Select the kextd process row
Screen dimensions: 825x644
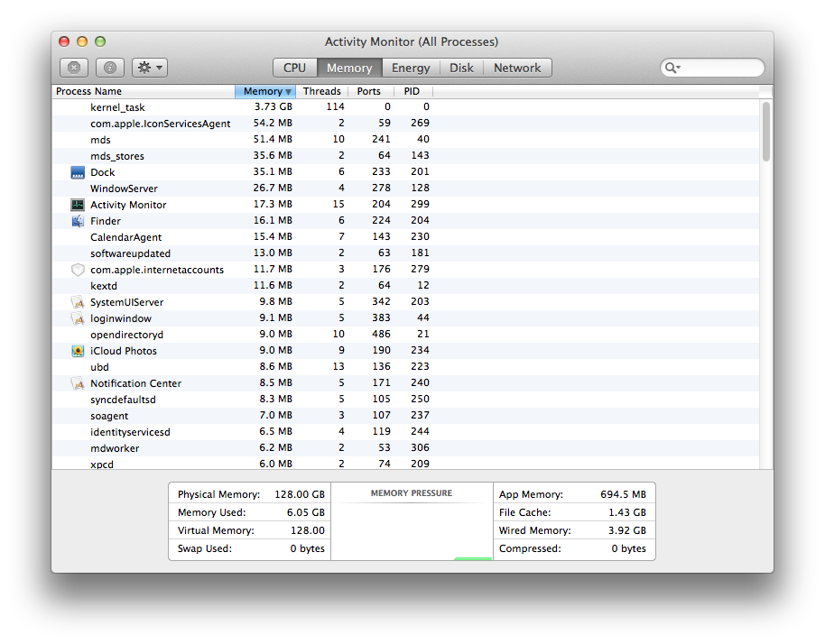click(x=405, y=286)
